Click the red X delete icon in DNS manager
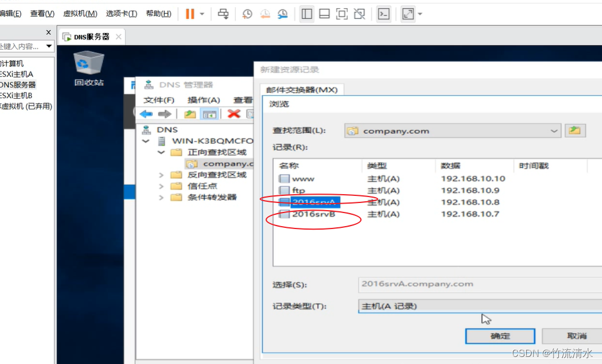The height and width of the screenshot is (364, 602). 233,114
